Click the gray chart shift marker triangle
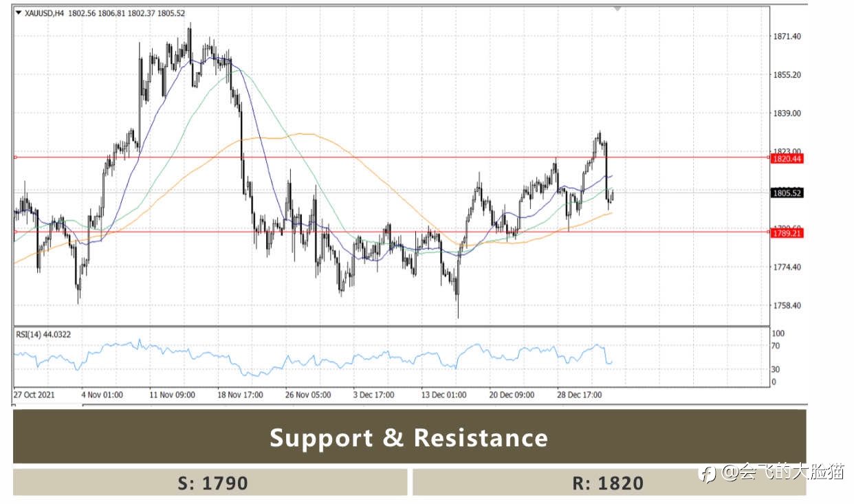This screenshot has width=854, height=504. coord(617,9)
